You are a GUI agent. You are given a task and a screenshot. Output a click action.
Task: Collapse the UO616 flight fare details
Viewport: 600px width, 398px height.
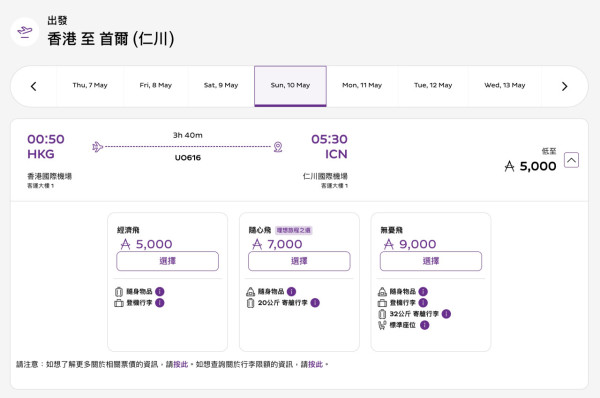[x=571, y=160]
